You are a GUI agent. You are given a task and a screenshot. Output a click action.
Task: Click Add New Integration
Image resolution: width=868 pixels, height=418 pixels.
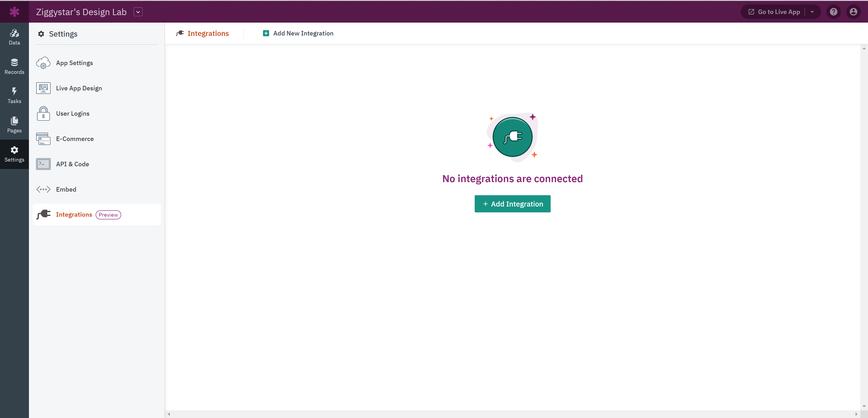click(298, 33)
